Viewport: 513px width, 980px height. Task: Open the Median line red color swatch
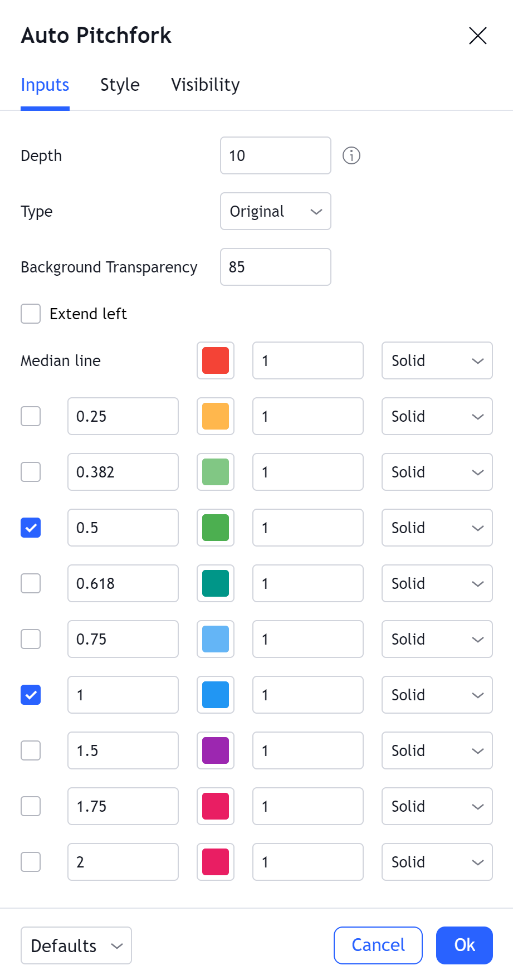click(x=216, y=360)
